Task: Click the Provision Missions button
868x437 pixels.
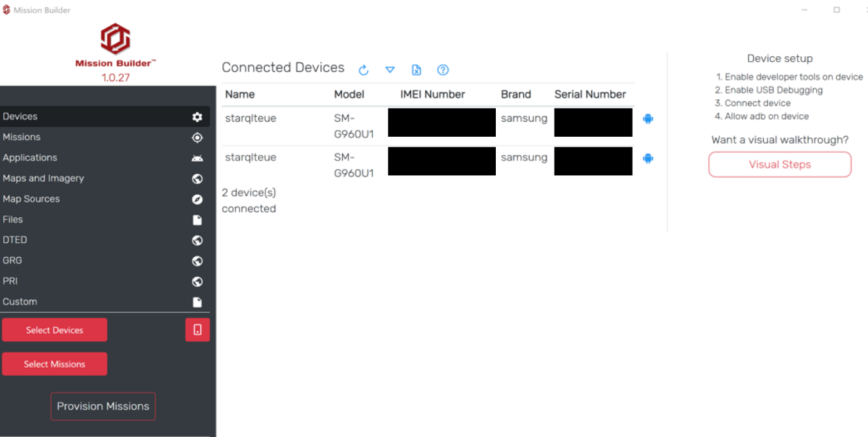Action: pos(103,406)
